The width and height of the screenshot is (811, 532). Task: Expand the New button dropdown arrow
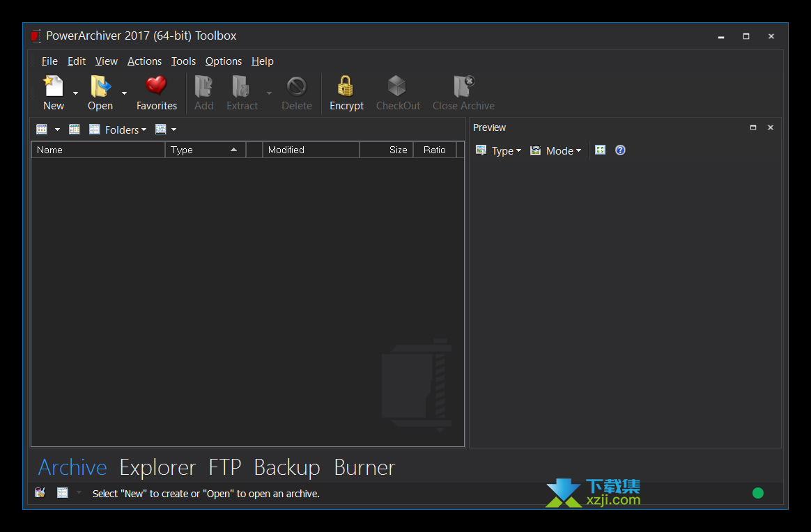[x=75, y=93]
